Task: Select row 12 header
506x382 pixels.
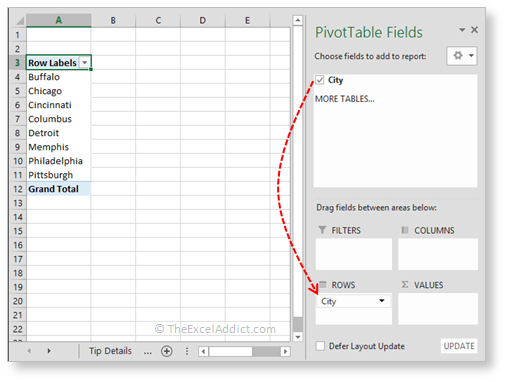Action: point(18,189)
